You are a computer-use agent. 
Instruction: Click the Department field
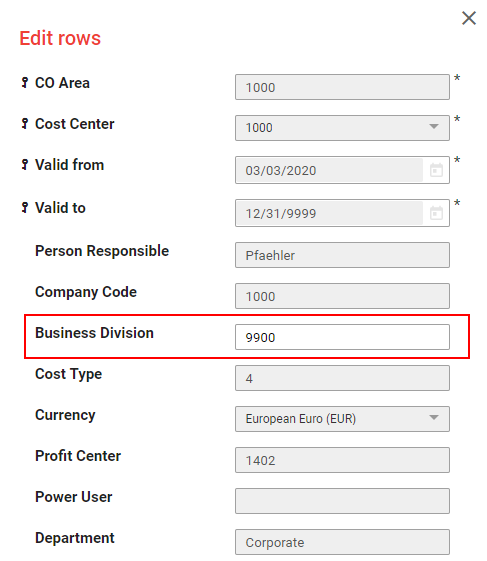[342, 542]
